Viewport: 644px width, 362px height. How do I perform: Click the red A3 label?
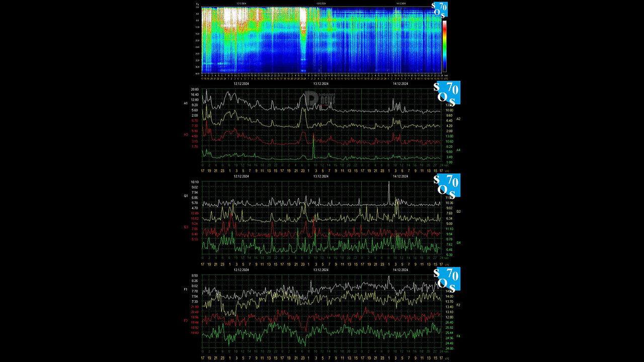coord(186,134)
